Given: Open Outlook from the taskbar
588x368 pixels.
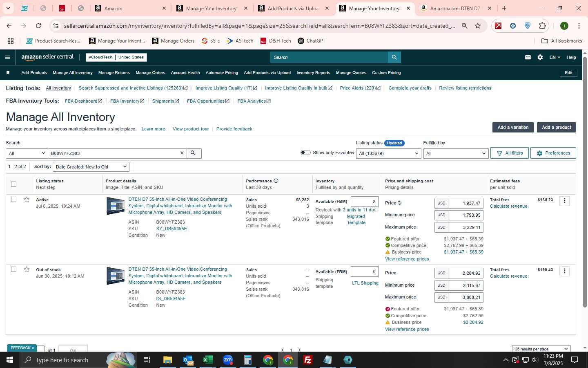Looking at the screenshot, I should coord(188,360).
